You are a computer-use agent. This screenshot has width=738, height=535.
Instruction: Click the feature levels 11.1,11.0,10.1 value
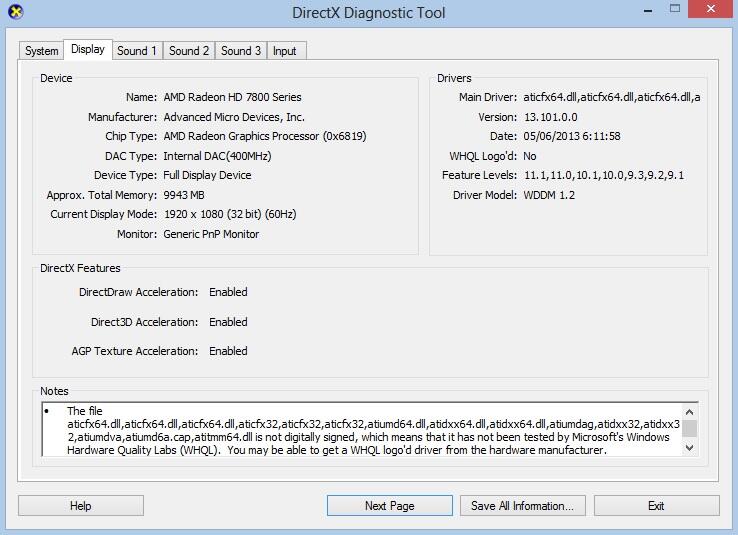click(x=604, y=176)
